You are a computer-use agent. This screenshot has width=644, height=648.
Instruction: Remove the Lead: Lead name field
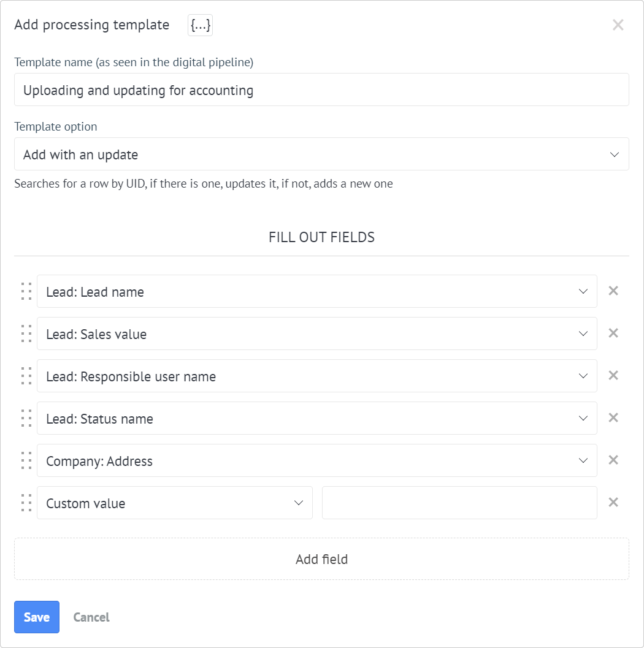613,291
